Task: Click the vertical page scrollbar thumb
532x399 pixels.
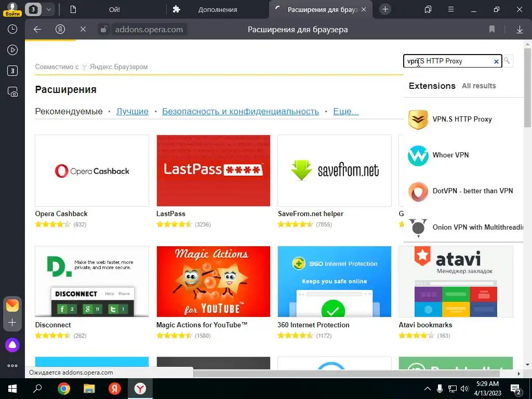Action: [527, 87]
